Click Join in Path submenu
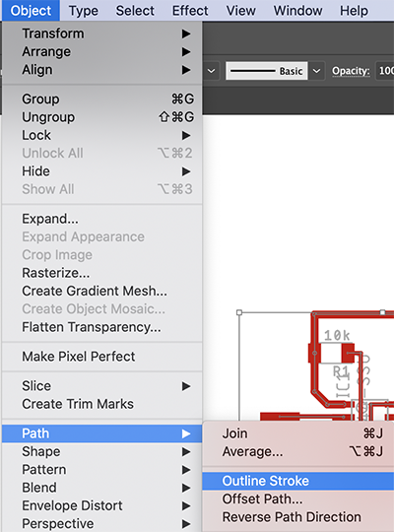Screen dimensions: 394x532 297,433
